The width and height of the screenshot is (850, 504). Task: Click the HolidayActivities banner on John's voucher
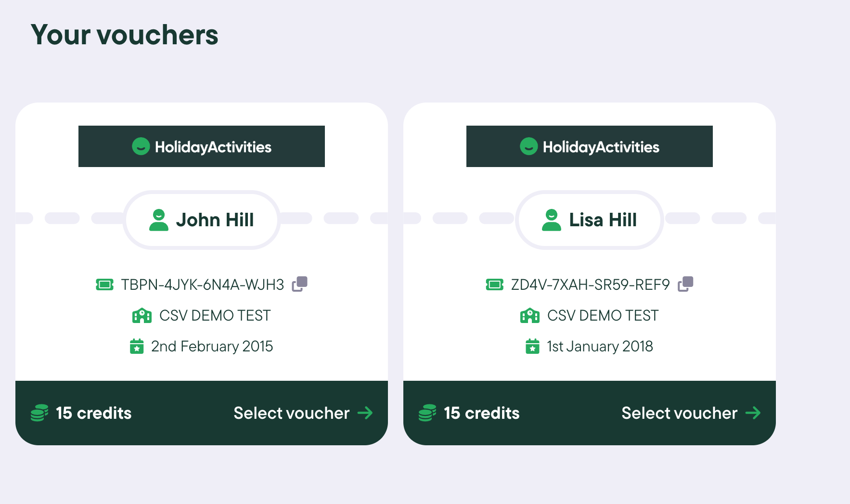[202, 146]
